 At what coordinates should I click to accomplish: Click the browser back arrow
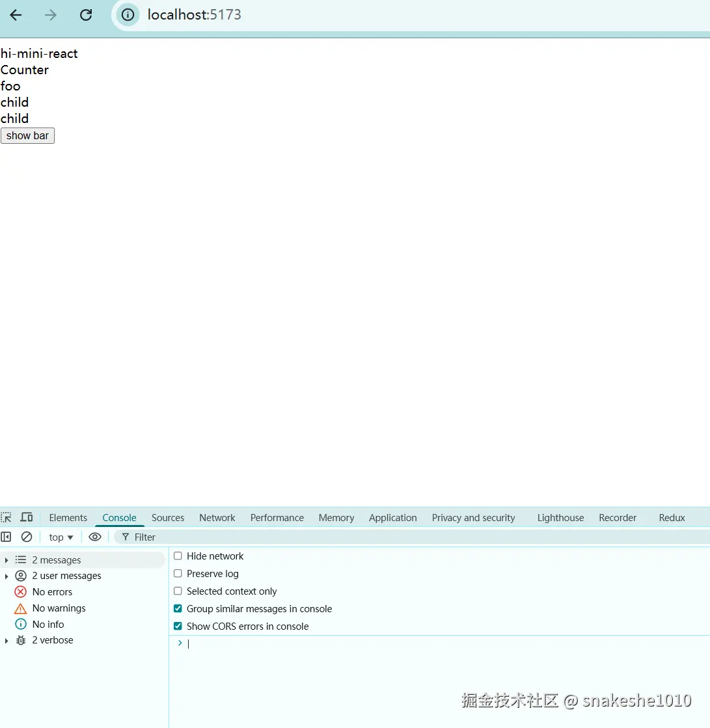(16, 15)
